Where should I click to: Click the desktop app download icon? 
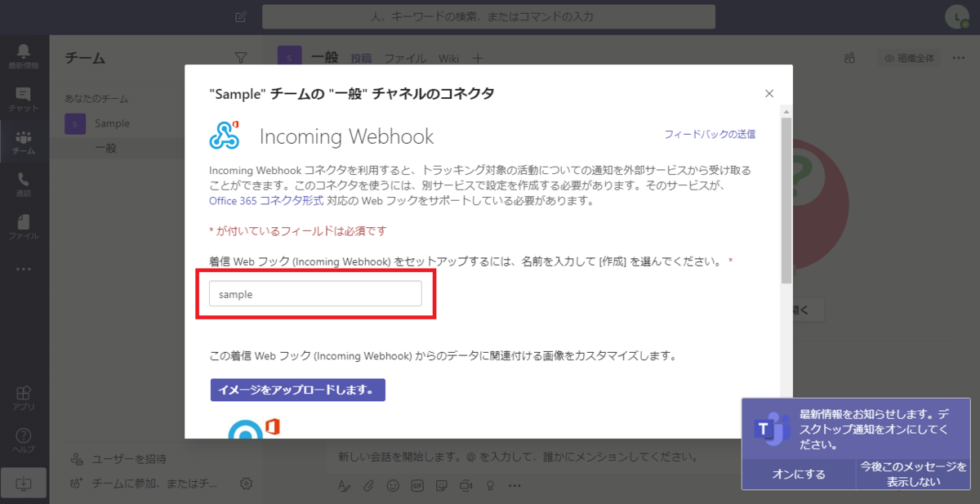click(x=24, y=484)
